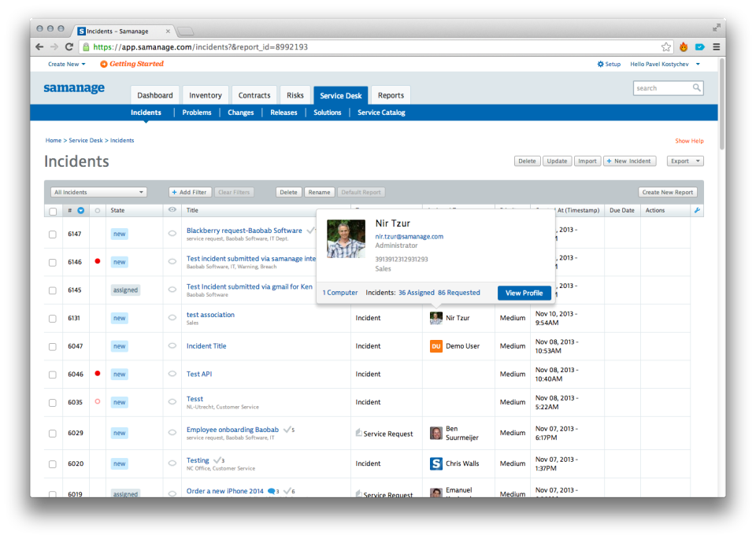The image size is (756, 539).
Task: Click the wrench icon in table header
Action: click(697, 211)
